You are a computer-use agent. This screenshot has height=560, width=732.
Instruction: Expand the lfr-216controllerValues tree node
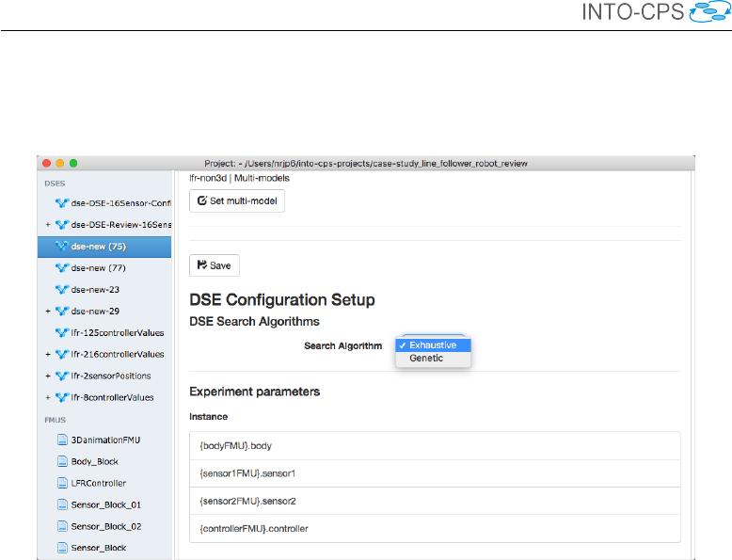point(47,354)
